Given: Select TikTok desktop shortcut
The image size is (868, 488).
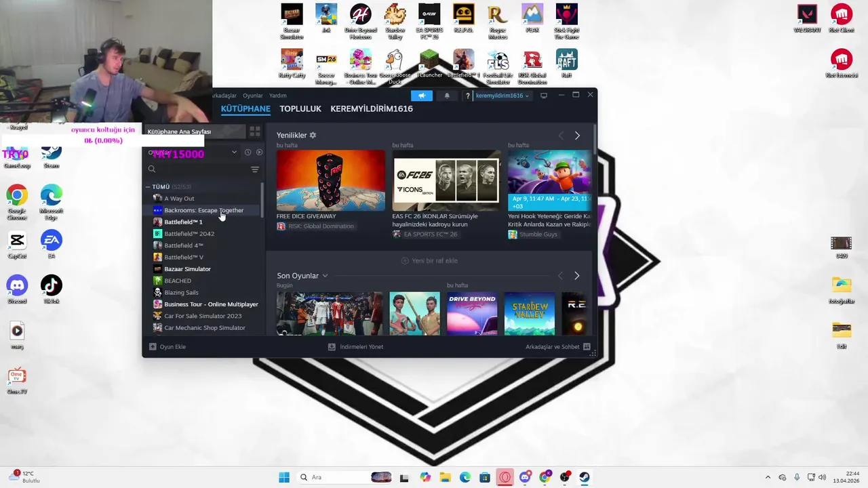Looking at the screenshot, I should pyautogui.click(x=52, y=289).
